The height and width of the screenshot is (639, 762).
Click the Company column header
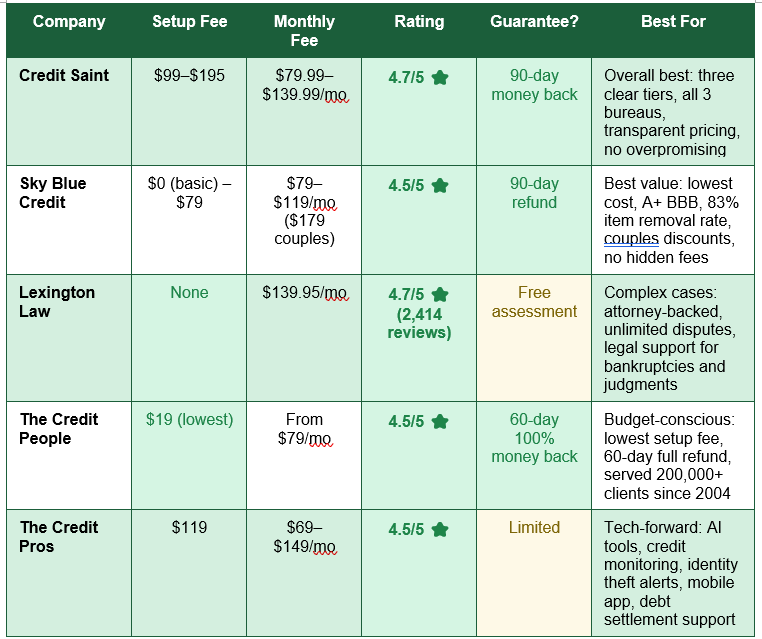(69, 21)
